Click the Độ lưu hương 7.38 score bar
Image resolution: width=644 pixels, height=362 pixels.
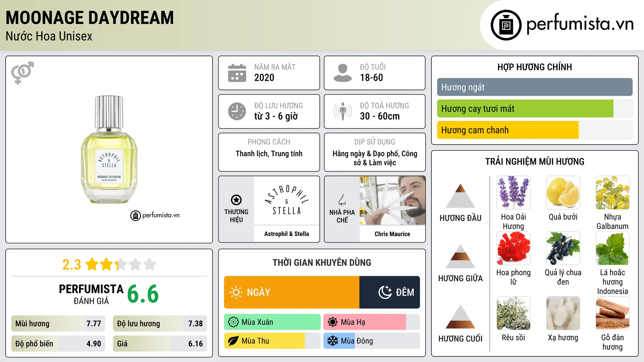click(160, 324)
